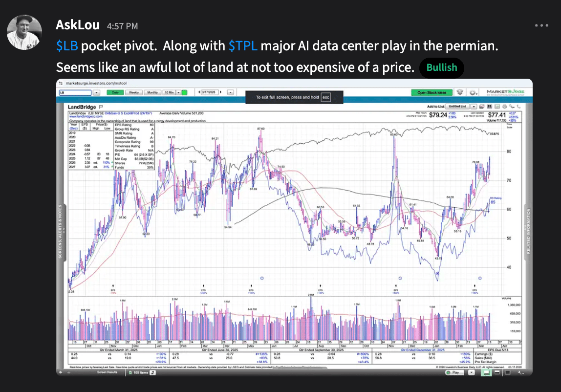This screenshot has width=561, height=392.
Task: Click the 105 items list label
Action: tap(141, 372)
